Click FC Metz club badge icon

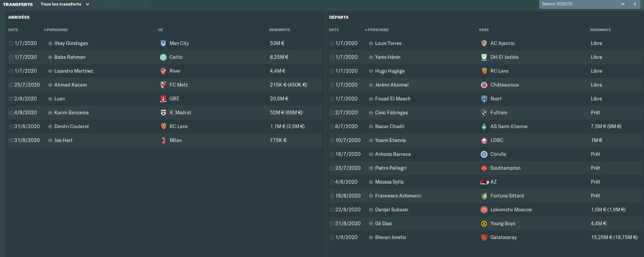[163, 85]
